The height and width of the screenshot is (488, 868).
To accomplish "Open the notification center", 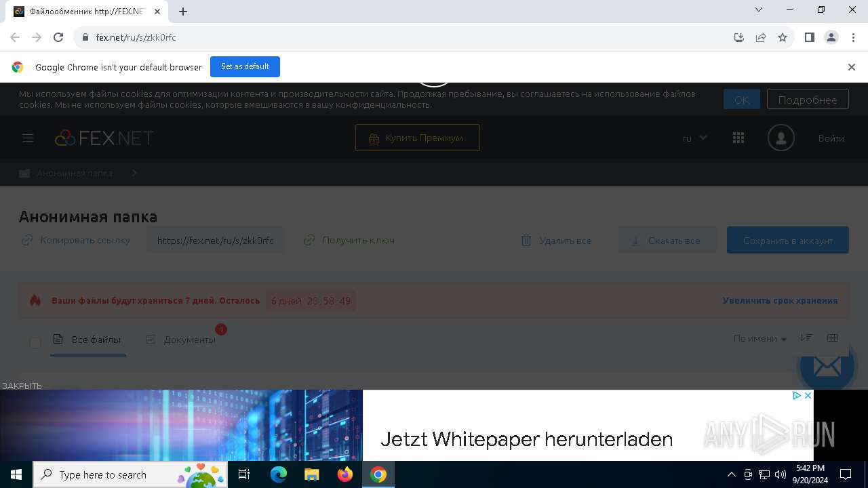I will 846,474.
